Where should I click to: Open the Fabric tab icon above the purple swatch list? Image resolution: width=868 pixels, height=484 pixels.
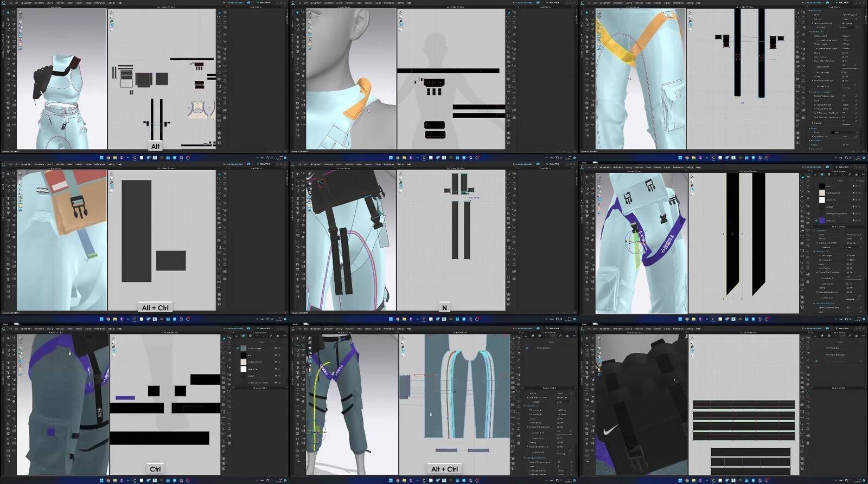click(x=822, y=175)
